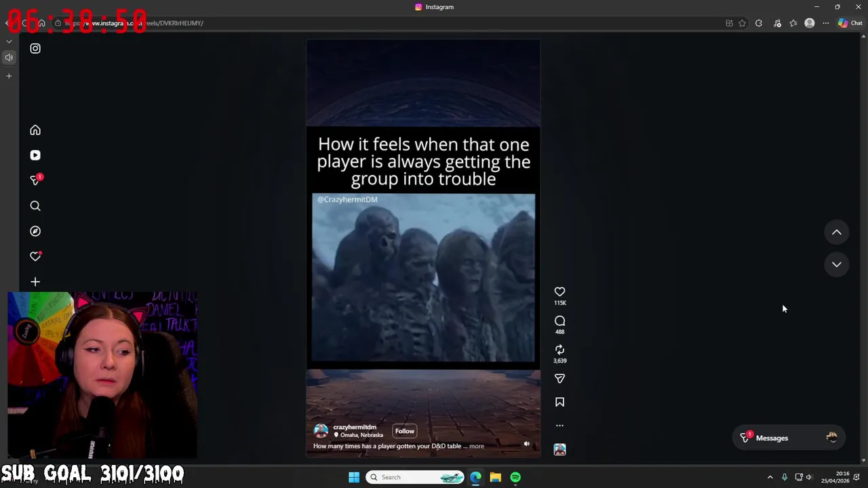Open the Explore compass icon
This screenshot has height=488, width=868.
tap(35, 231)
